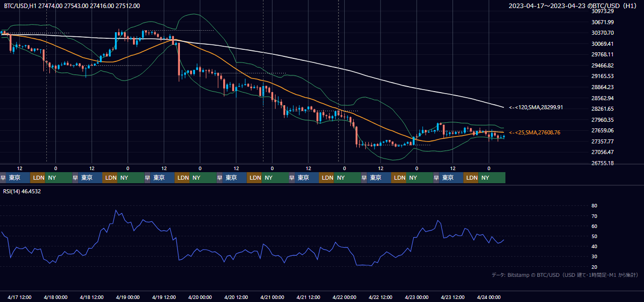644x302 pixels.
Task: Click RSI scale value 40
Action: click(594, 246)
